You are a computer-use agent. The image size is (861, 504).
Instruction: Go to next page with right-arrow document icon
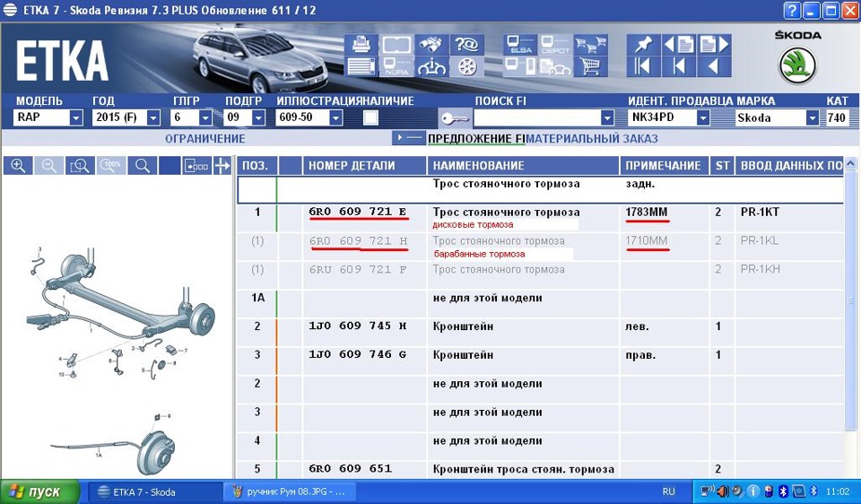(x=714, y=44)
